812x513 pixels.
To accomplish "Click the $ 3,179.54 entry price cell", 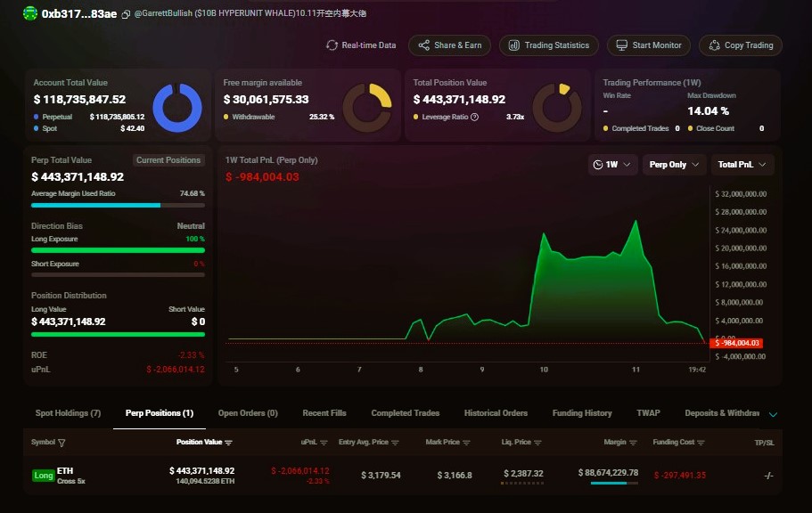I will coord(381,476).
